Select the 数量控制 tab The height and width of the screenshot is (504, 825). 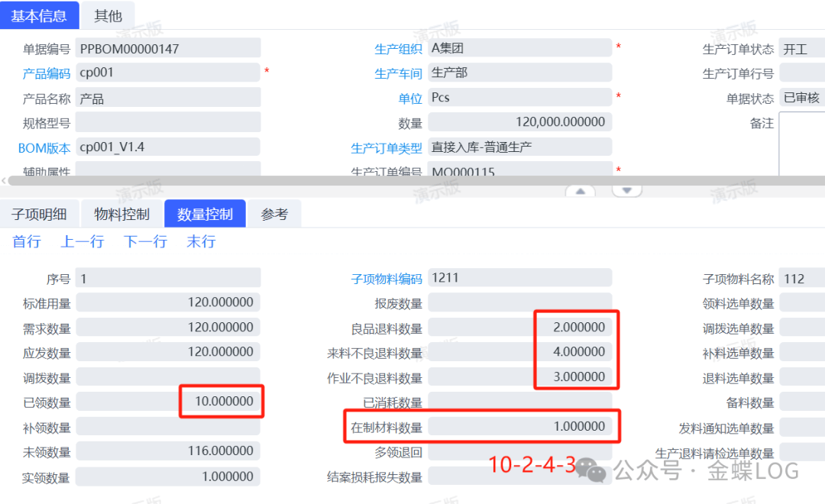tap(205, 215)
